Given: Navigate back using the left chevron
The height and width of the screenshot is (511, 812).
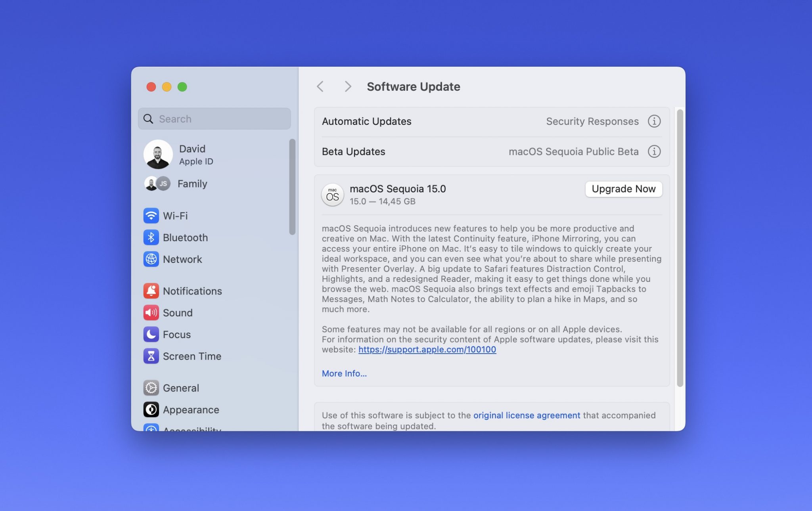Looking at the screenshot, I should pos(320,86).
